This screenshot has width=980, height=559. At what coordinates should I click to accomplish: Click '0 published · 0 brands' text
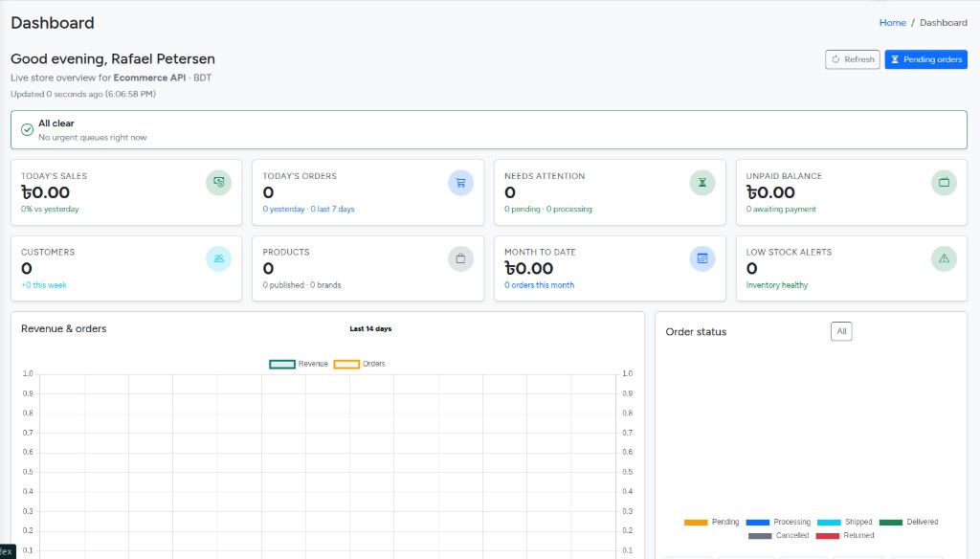tap(301, 284)
